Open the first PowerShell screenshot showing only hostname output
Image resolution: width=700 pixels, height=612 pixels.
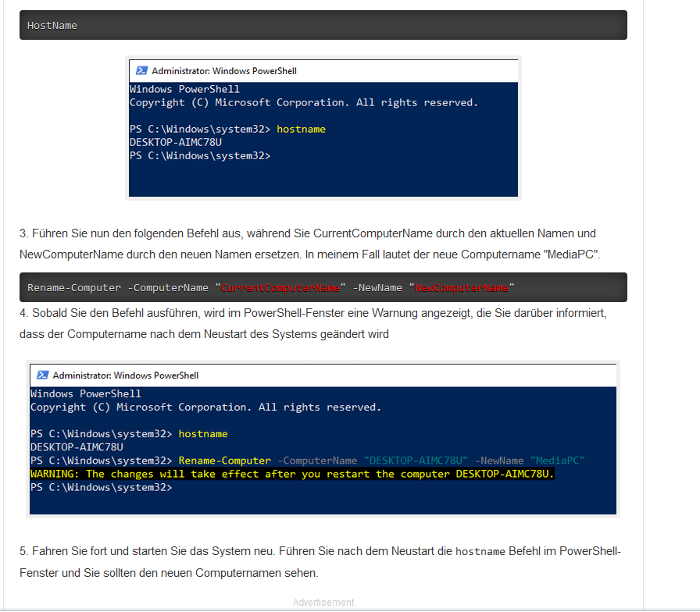323,128
